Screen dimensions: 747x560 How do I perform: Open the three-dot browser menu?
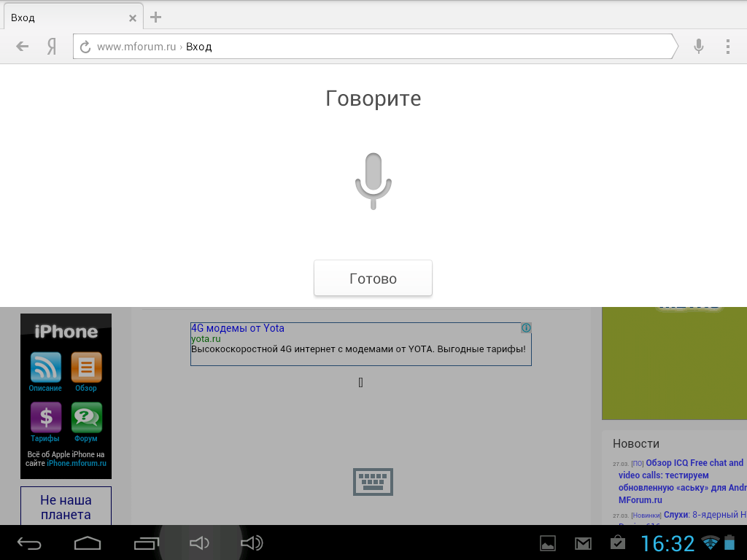coord(727,47)
